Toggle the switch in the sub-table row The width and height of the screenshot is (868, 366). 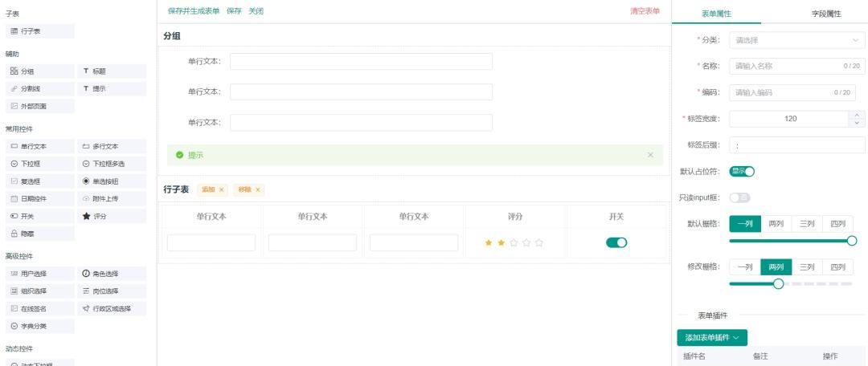click(x=616, y=242)
